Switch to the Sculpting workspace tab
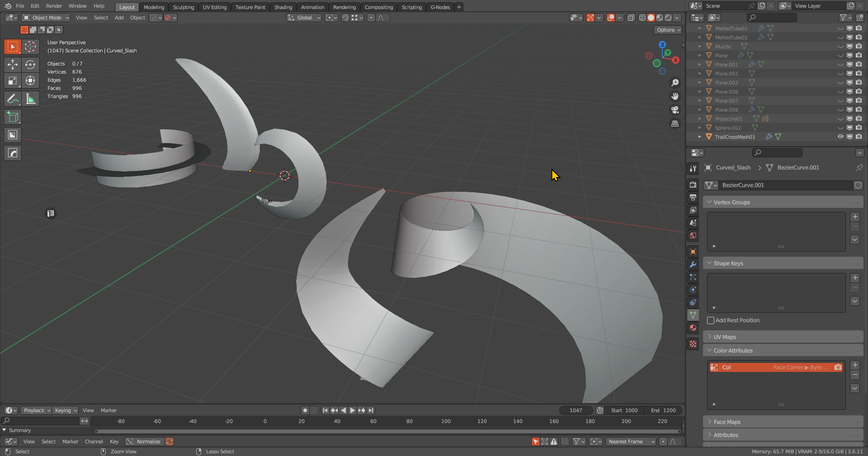Viewport: 868px width, 456px height. point(184,7)
